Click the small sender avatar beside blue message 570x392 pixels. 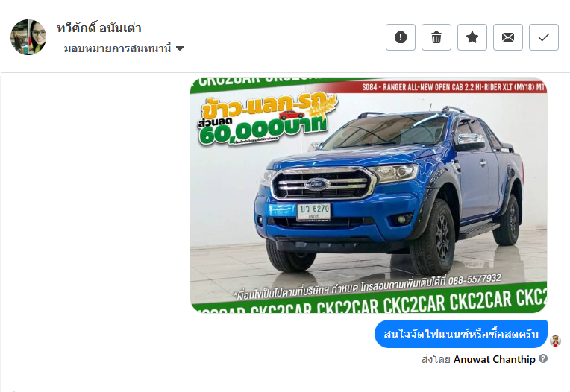click(x=555, y=341)
